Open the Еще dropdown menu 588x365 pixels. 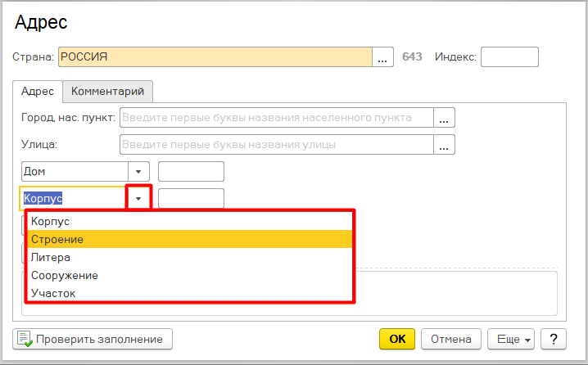510,339
